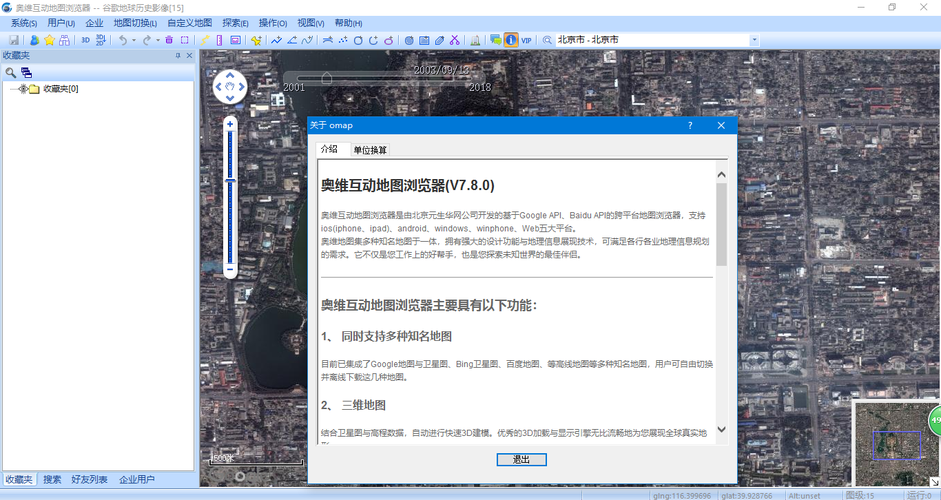This screenshot has width=941, height=500.
Task: Open the 帮助(H) menu
Action: pos(348,23)
